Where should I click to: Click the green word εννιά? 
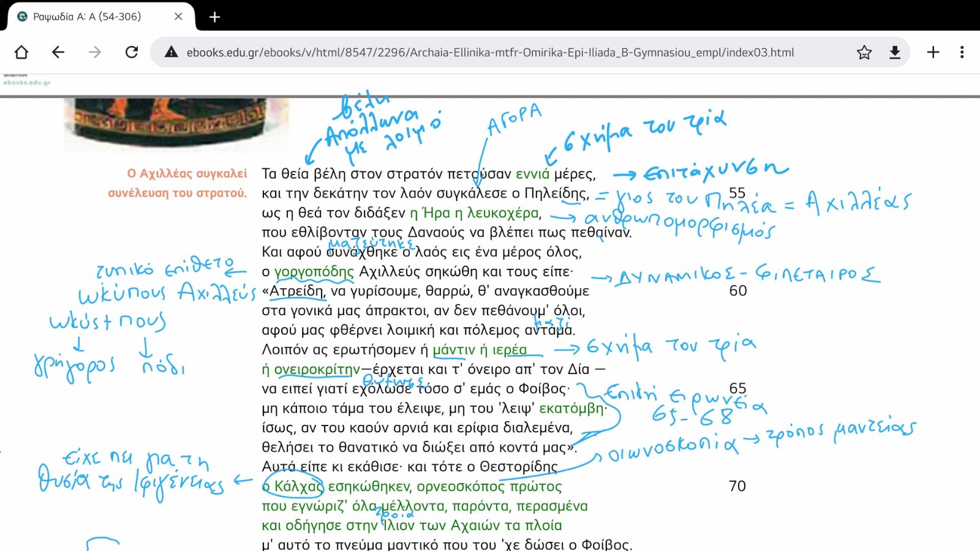click(x=533, y=174)
